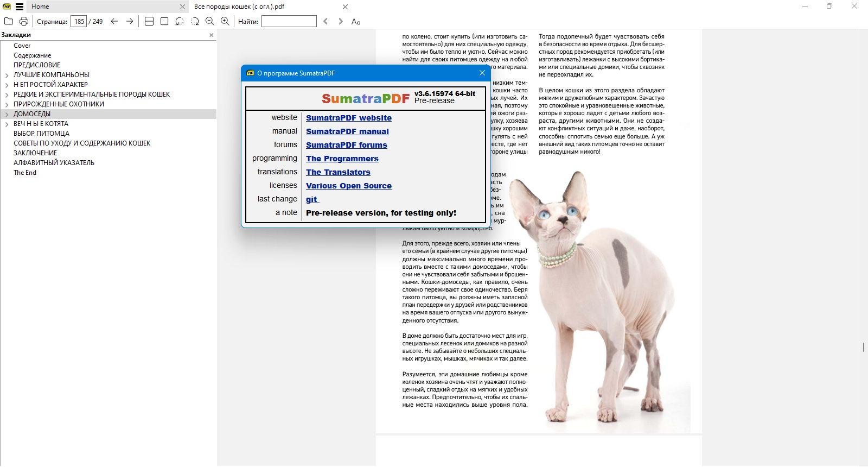Select the ЛУЧШИЕ КОМПАНЬОНЫ bookmark label

tap(52, 75)
